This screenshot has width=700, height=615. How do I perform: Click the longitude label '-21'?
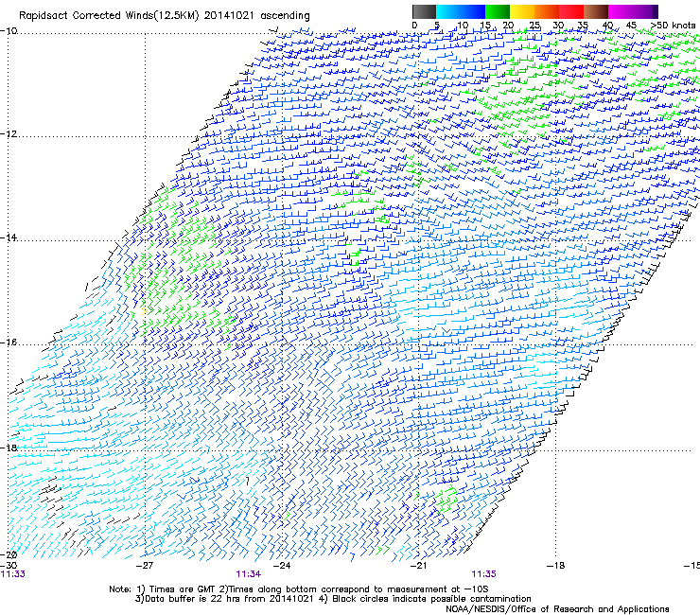click(418, 566)
